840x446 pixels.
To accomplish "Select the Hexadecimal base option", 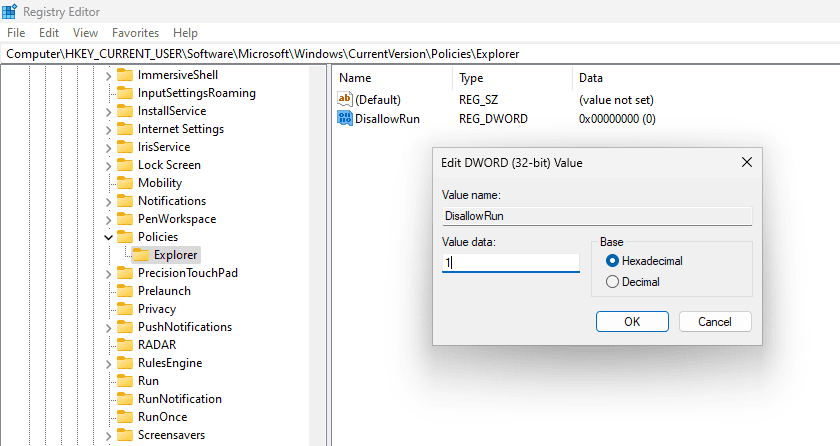I will [x=613, y=261].
